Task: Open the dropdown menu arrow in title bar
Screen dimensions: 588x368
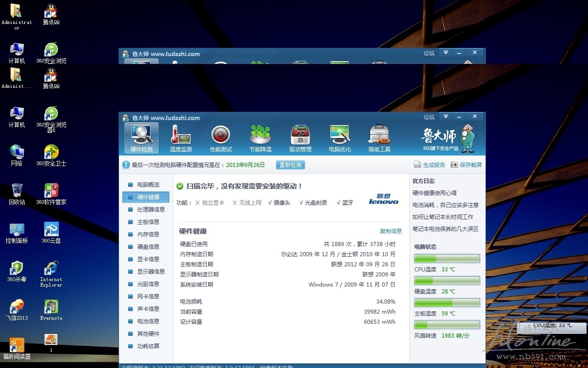Action: point(446,116)
